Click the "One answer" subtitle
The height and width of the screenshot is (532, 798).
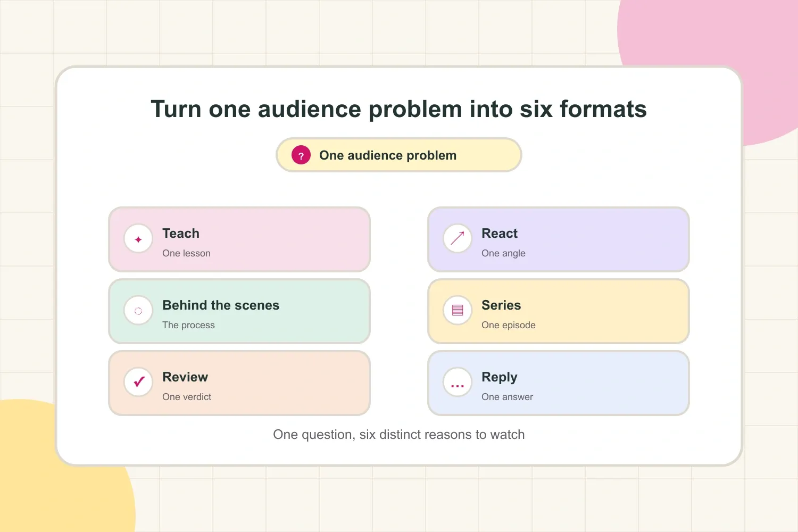coord(507,397)
